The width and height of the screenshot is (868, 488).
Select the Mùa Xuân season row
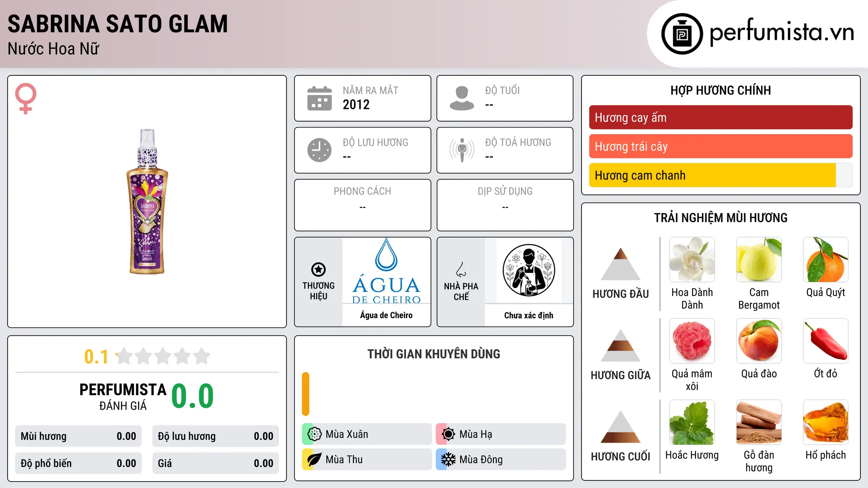[x=367, y=434]
